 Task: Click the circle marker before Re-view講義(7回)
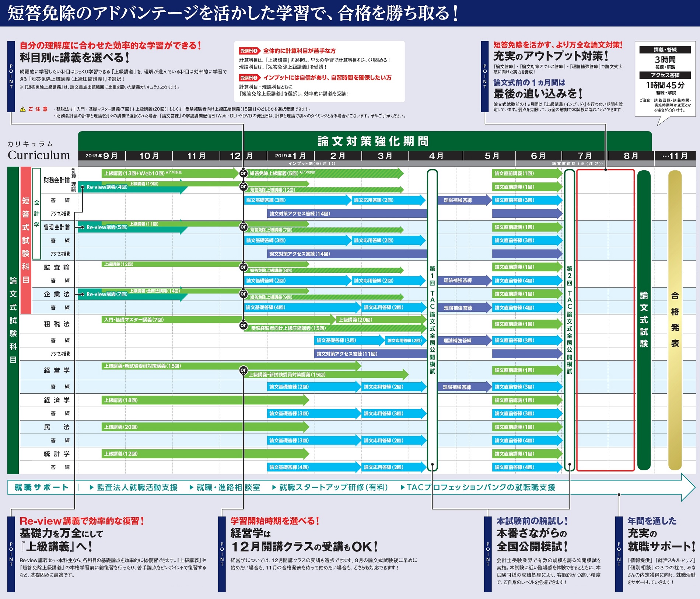click(83, 294)
